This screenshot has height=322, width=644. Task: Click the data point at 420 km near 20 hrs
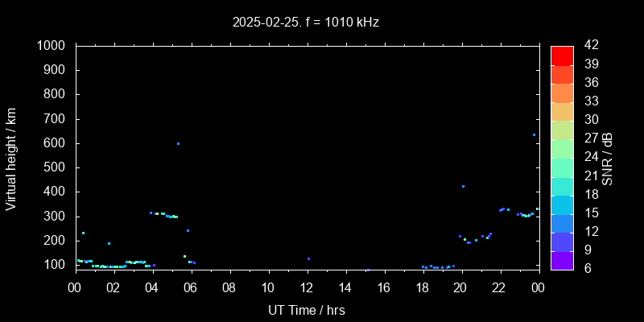coord(463,186)
